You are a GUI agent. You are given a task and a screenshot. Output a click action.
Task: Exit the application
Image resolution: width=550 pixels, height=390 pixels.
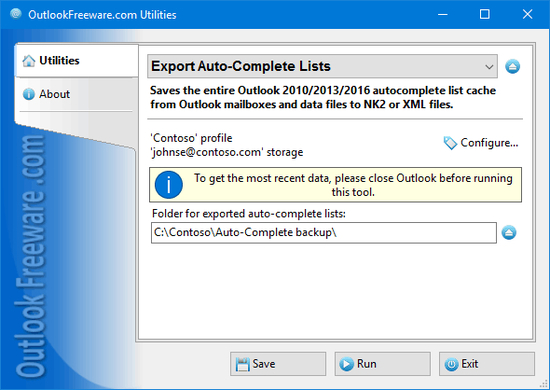click(x=487, y=364)
